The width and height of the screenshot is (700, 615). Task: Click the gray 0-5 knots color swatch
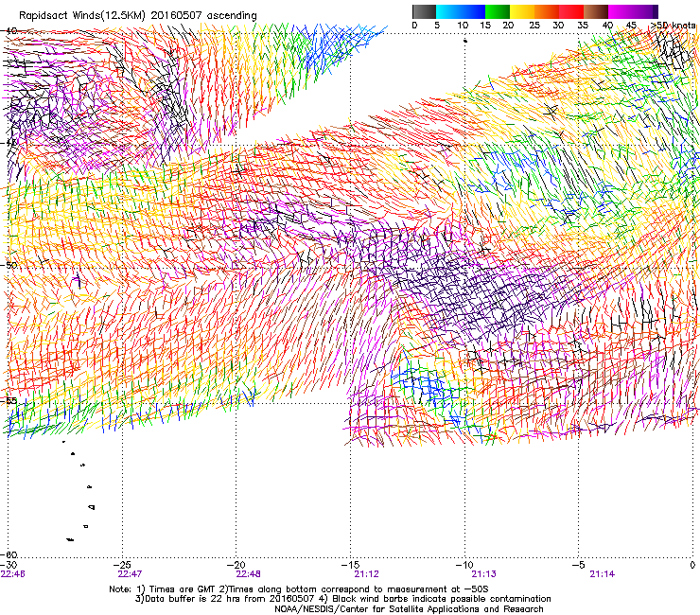point(424,11)
